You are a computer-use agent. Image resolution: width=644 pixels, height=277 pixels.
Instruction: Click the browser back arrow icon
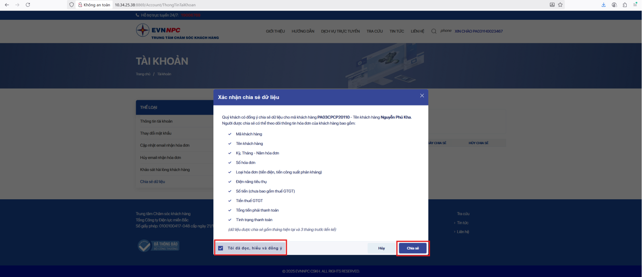coord(7,5)
